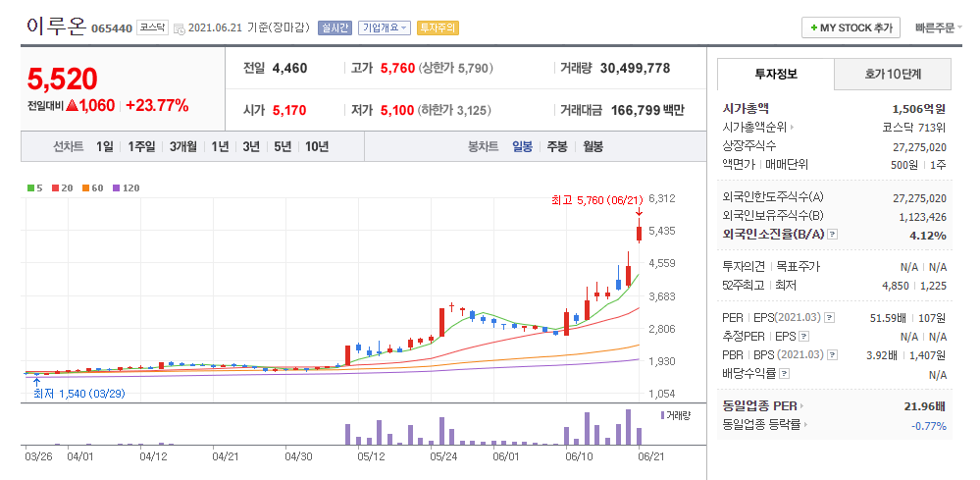Click the arrow icon after 동일업종 PER

(x=801, y=406)
